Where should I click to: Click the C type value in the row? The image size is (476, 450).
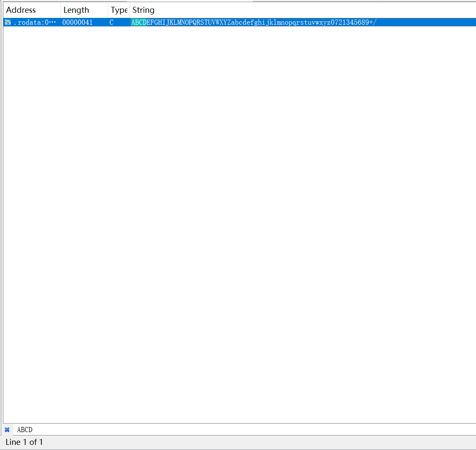112,22
